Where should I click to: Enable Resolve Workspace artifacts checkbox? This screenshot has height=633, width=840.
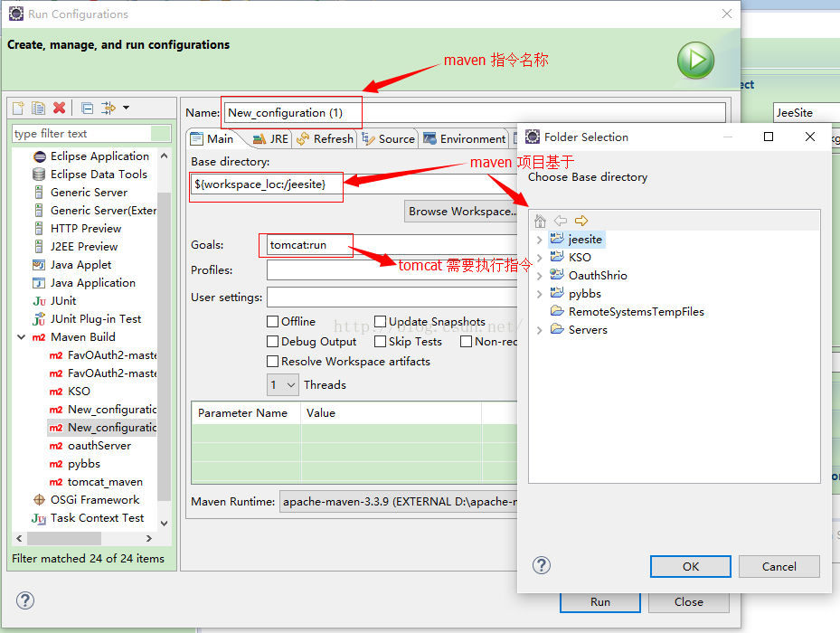273,361
